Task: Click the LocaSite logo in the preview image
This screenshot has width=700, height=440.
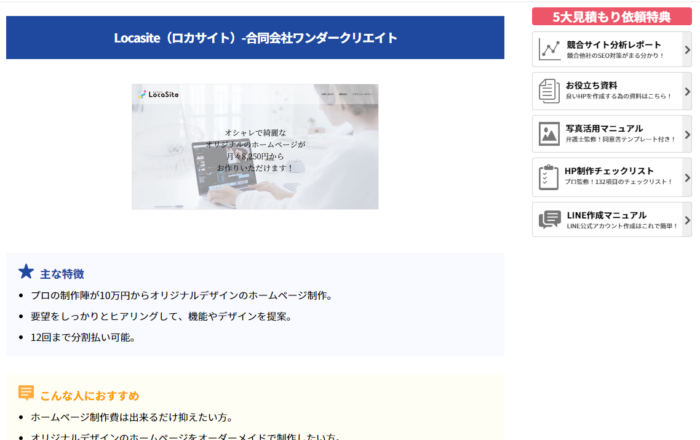Action: click(158, 95)
